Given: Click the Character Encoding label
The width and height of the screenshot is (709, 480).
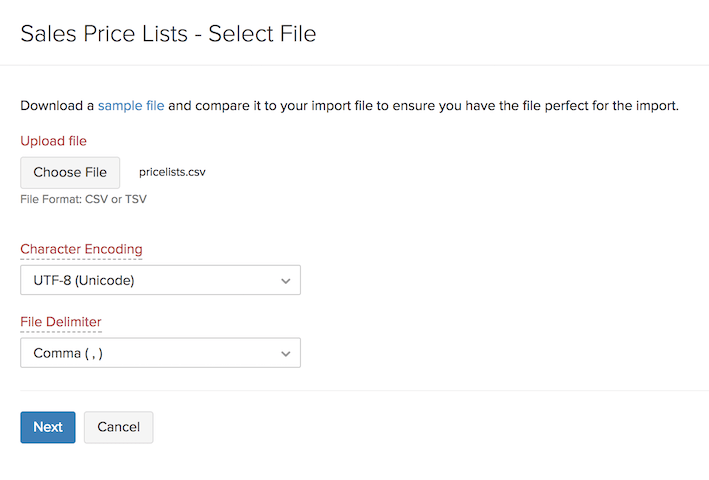Looking at the screenshot, I should [x=81, y=249].
